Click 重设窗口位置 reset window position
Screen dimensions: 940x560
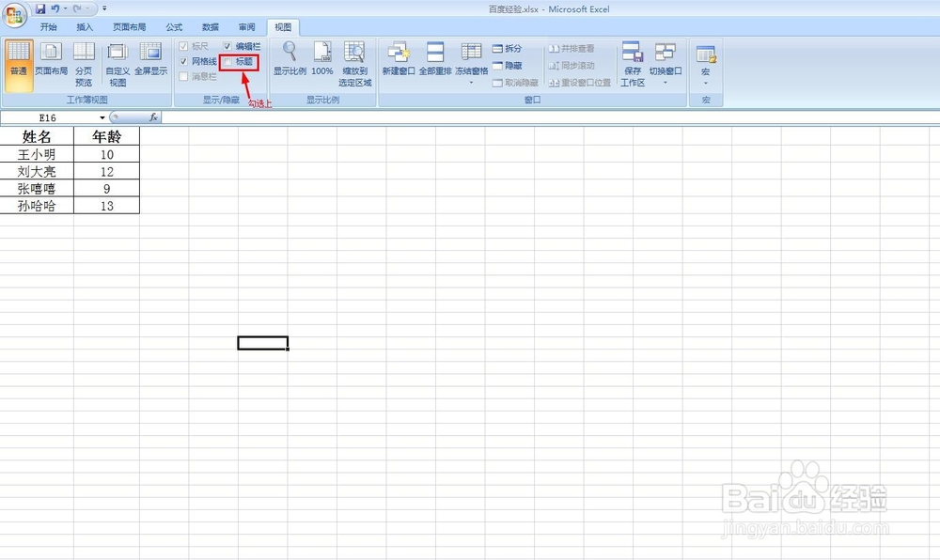(580, 83)
